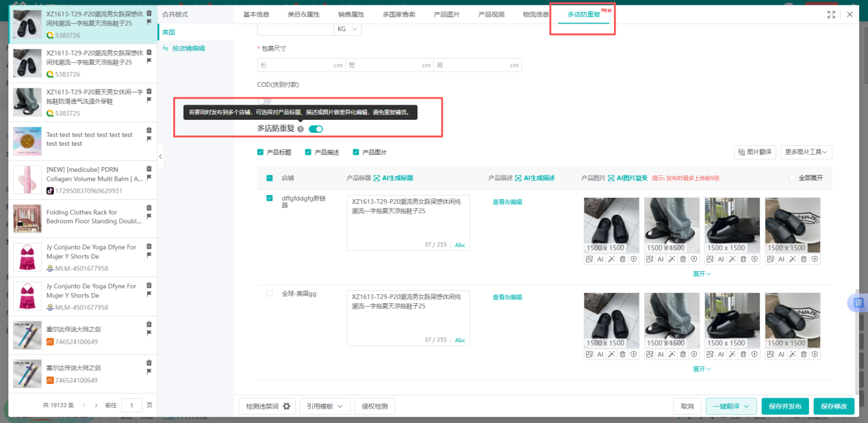Screen dimensions: 868x423
Task: Click 按店铺编辑 in the left sidebar
Action: coord(188,48)
